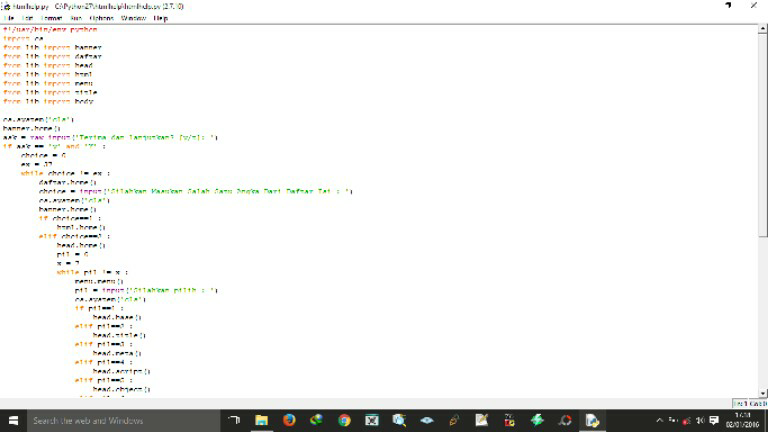The height and width of the screenshot is (432, 768).
Task: Click the 'from lib import menu' line
Action: click(x=48, y=83)
